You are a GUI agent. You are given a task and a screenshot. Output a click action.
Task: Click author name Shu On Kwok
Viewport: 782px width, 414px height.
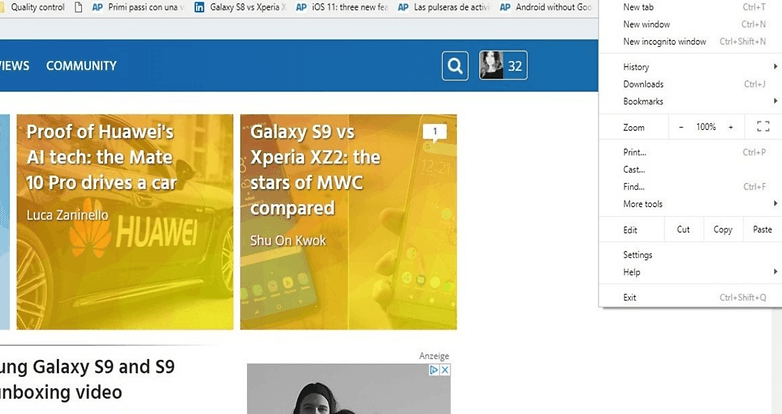288,240
